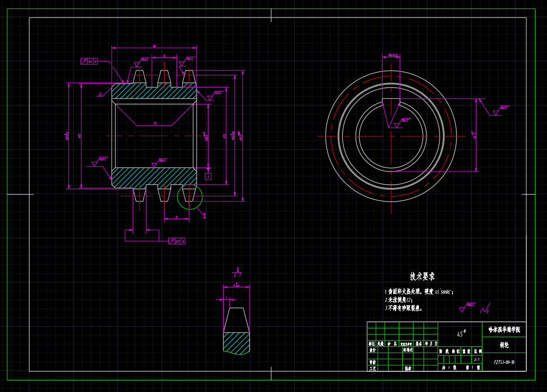Select the red dashed pitch circle in the right view
This screenshot has width=547, height=392.
(x=391, y=136)
